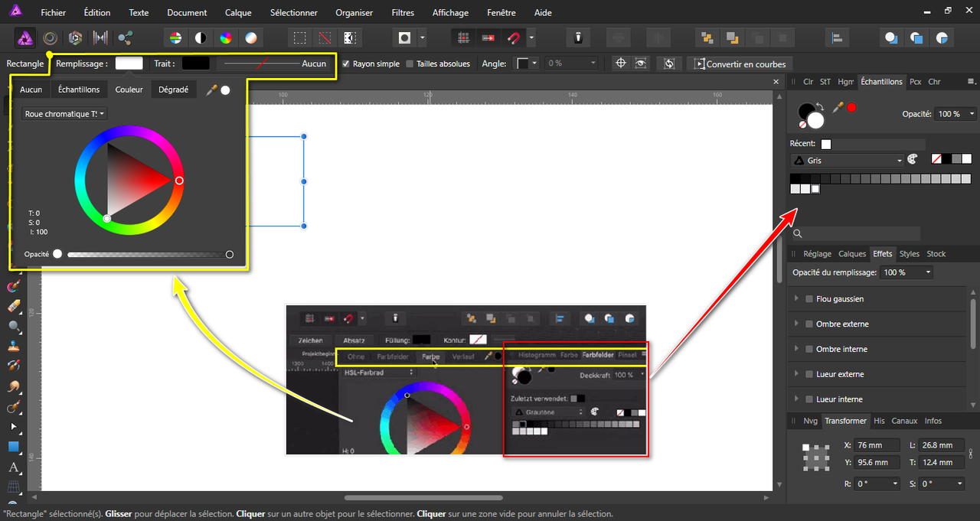Open the Calque menu
The height and width of the screenshot is (521, 980).
238,13
